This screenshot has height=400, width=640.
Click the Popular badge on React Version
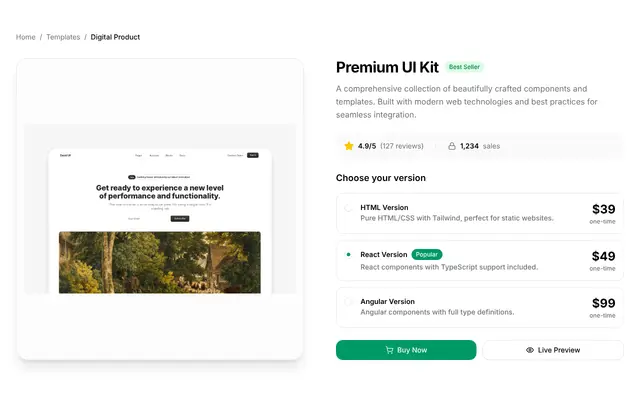[x=427, y=254]
